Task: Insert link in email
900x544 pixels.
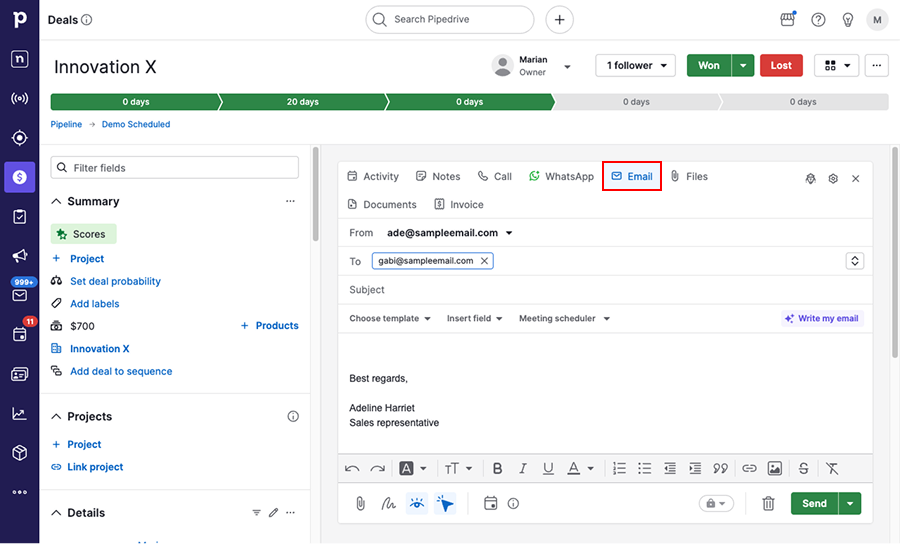Action: click(749, 468)
